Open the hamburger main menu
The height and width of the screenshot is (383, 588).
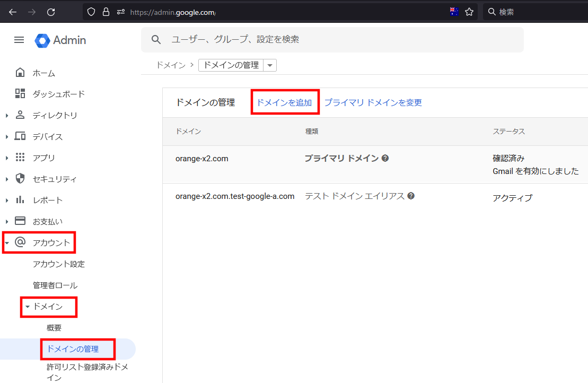[19, 40]
